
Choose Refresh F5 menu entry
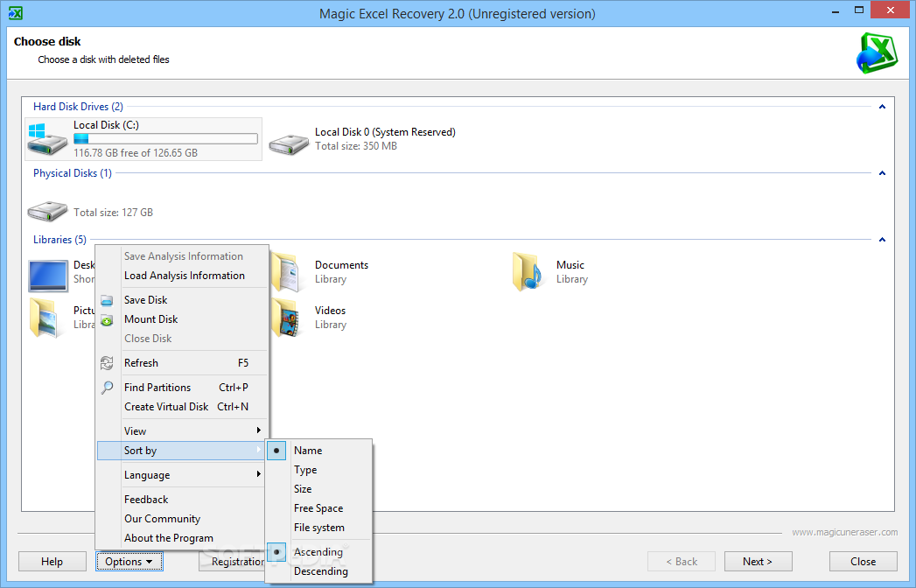[x=182, y=363]
